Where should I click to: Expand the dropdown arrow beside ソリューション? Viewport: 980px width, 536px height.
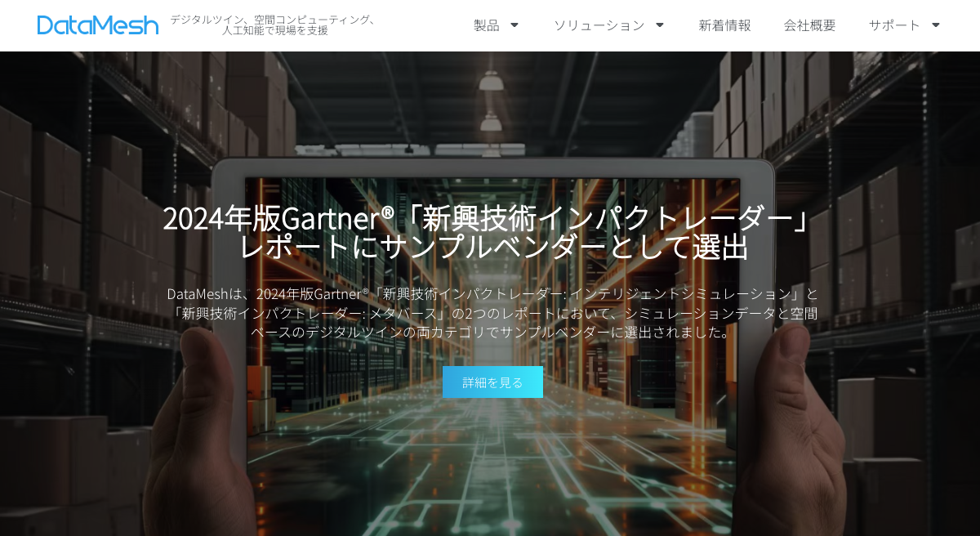660,25
